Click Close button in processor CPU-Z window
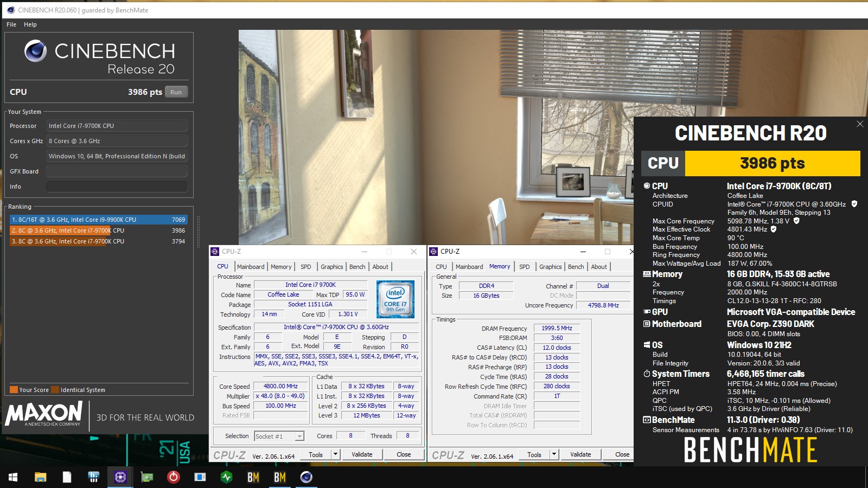Image resolution: width=868 pixels, height=488 pixels. pos(404,454)
